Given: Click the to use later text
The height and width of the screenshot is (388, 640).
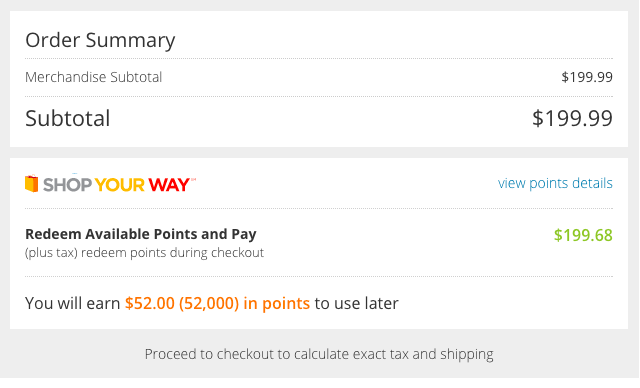Looking at the screenshot, I should (356, 304).
